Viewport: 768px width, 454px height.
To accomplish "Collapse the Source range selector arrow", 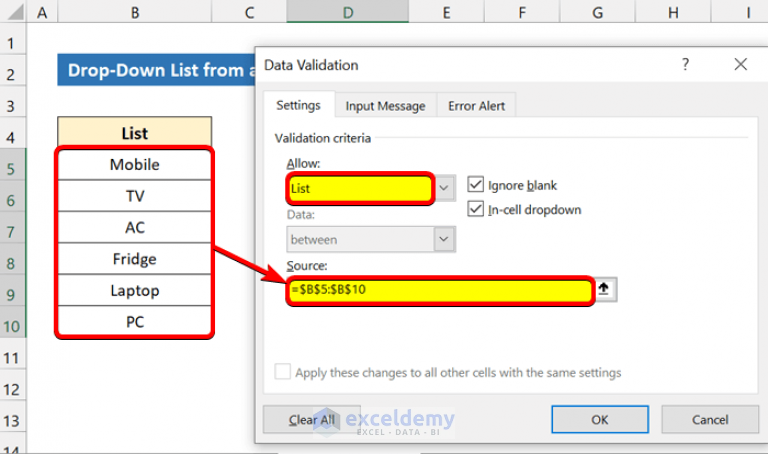I will pos(604,289).
